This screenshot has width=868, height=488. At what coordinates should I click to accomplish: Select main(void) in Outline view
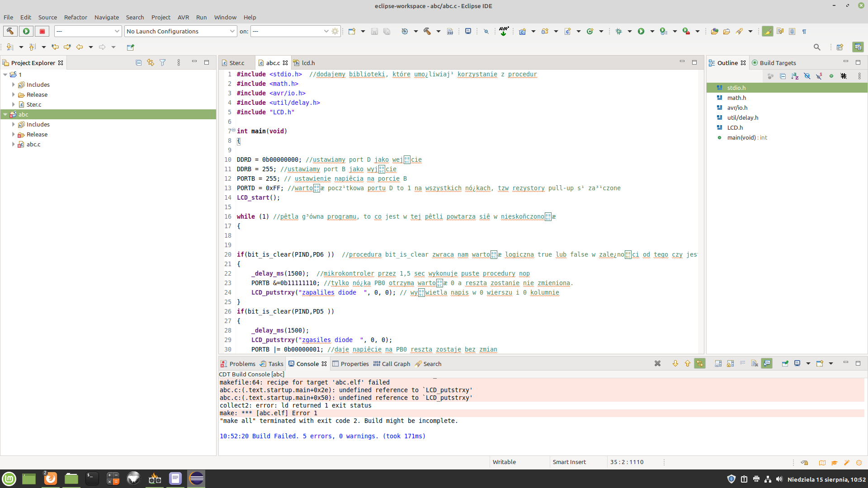click(x=741, y=137)
